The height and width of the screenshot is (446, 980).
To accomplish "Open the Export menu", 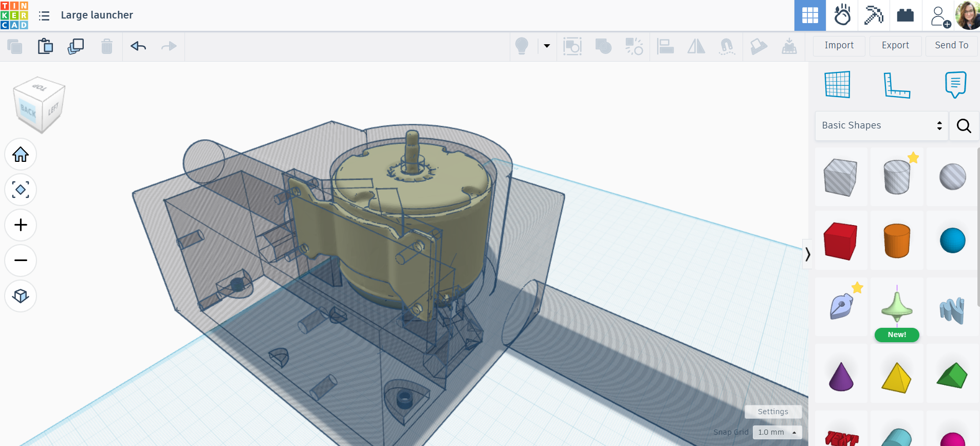I will pyautogui.click(x=895, y=45).
